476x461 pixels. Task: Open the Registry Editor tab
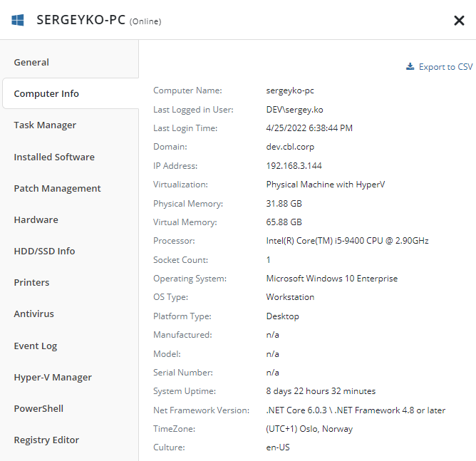[70, 440]
